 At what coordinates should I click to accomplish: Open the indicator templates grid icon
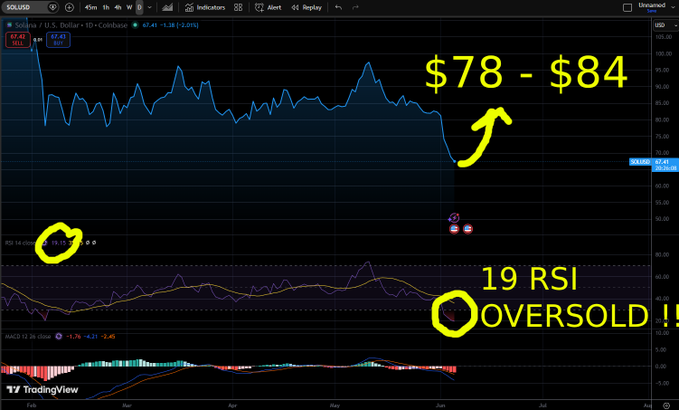(x=238, y=7)
